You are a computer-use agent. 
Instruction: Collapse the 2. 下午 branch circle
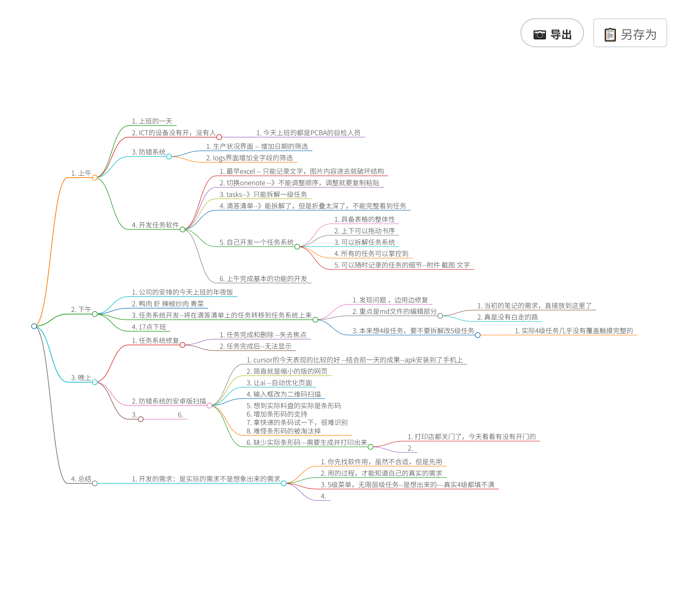coord(95,314)
